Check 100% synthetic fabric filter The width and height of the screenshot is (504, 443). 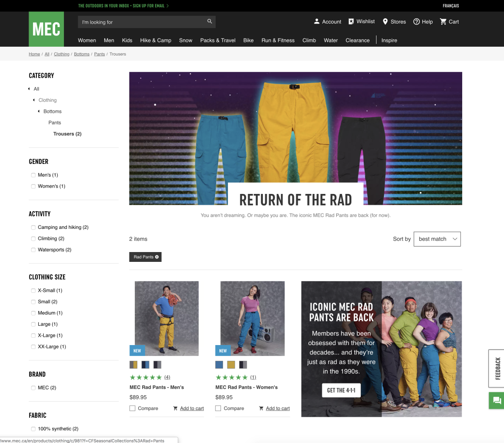coord(33,429)
